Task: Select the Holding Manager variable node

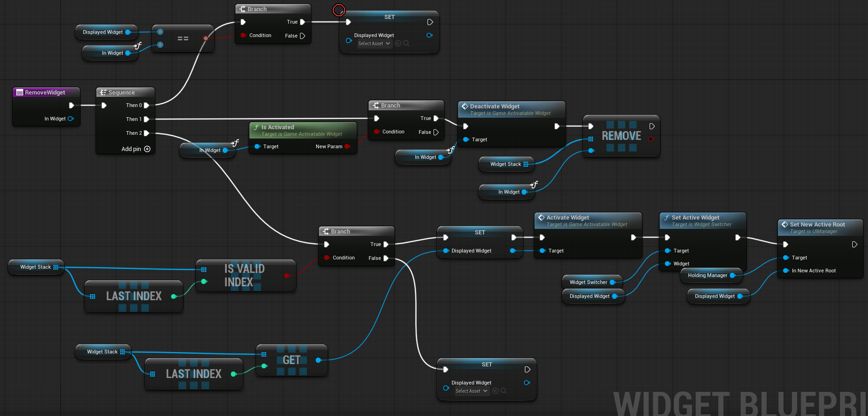Action: click(x=707, y=276)
